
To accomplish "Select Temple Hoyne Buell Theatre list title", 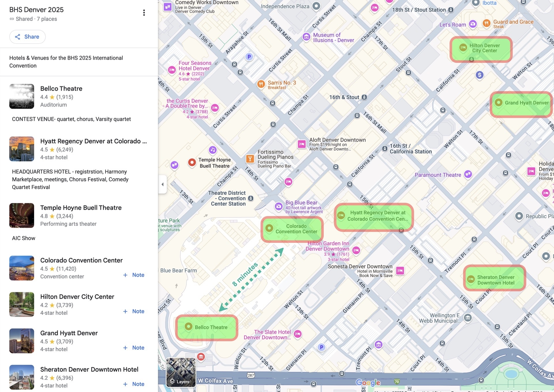I will 81,208.
